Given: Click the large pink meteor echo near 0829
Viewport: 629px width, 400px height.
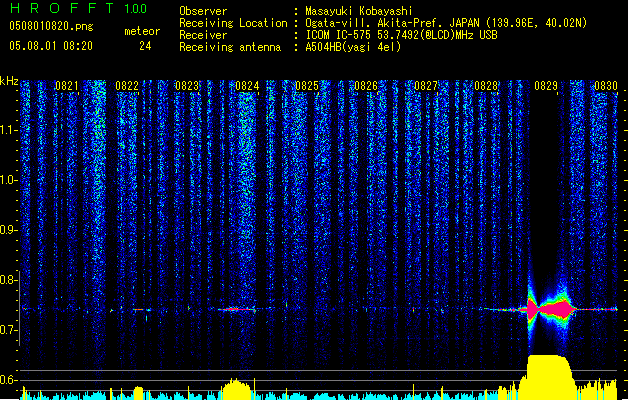Looking at the screenshot, I should pos(550,309).
